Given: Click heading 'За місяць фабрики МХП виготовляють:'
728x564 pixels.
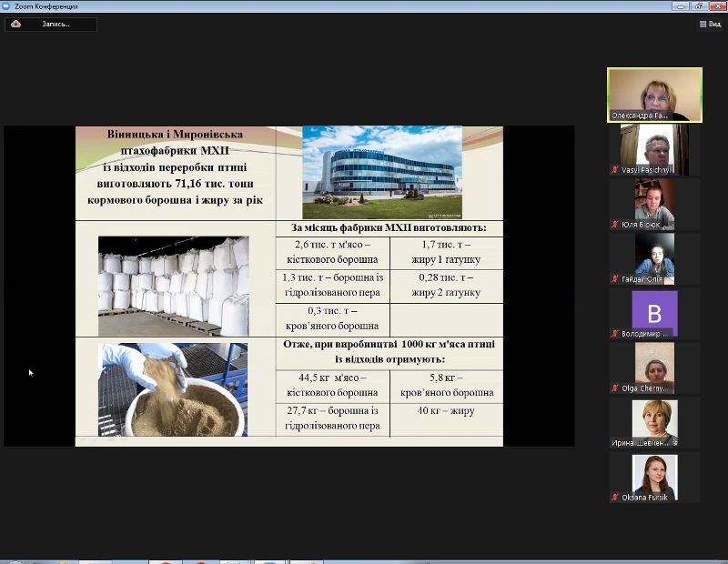Looking at the screenshot, I should tap(389, 228).
